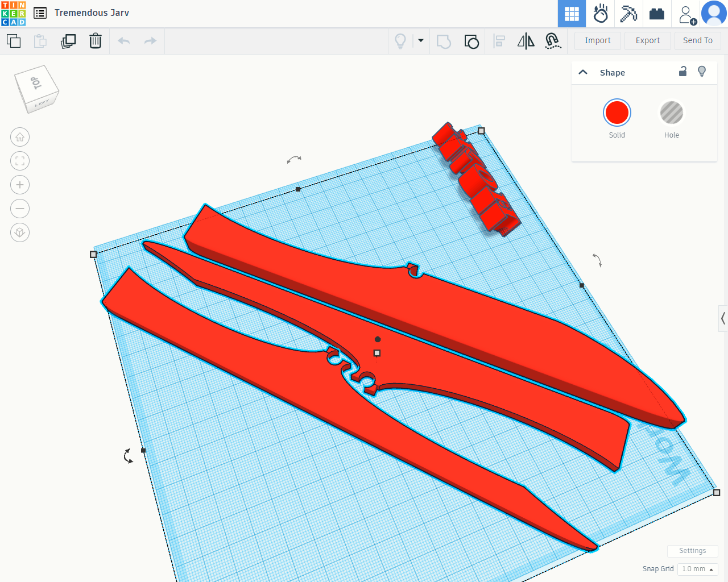Click the Group shapes icon
This screenshot has height=582, width=728.
[444, 41]
